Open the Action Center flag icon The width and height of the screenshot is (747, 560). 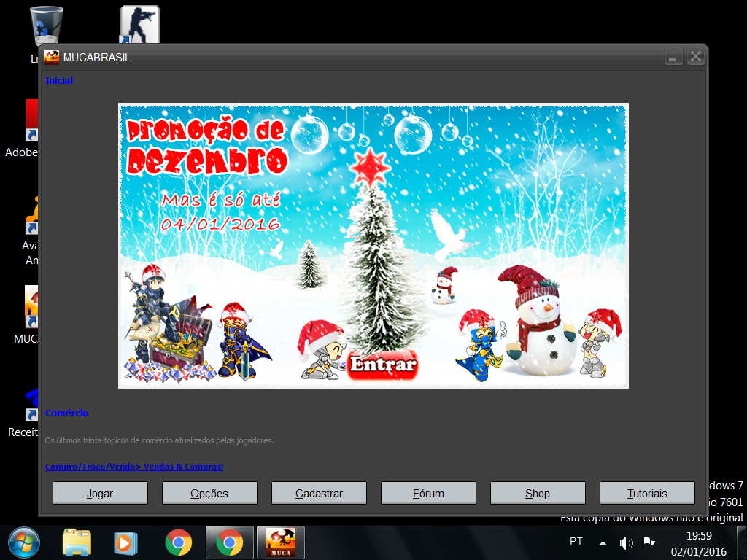click(648, 542)
